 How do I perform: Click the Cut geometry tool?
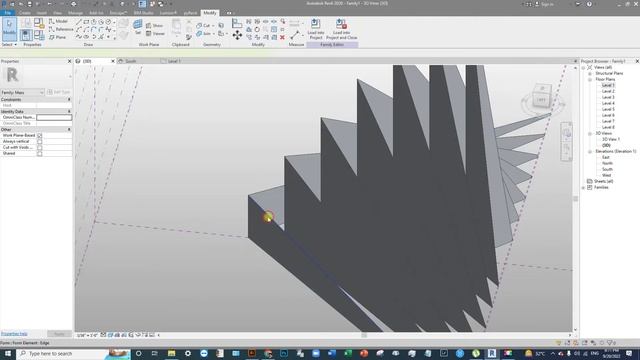tap(204, 25)
